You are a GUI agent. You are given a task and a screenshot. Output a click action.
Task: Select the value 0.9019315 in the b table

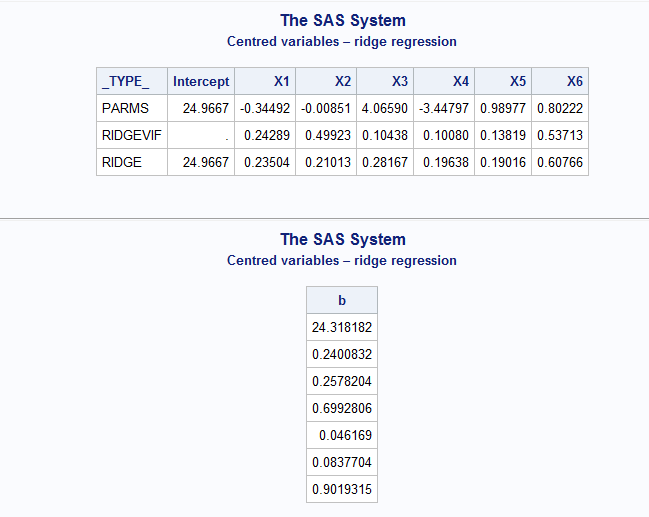(x=342, y=489)
